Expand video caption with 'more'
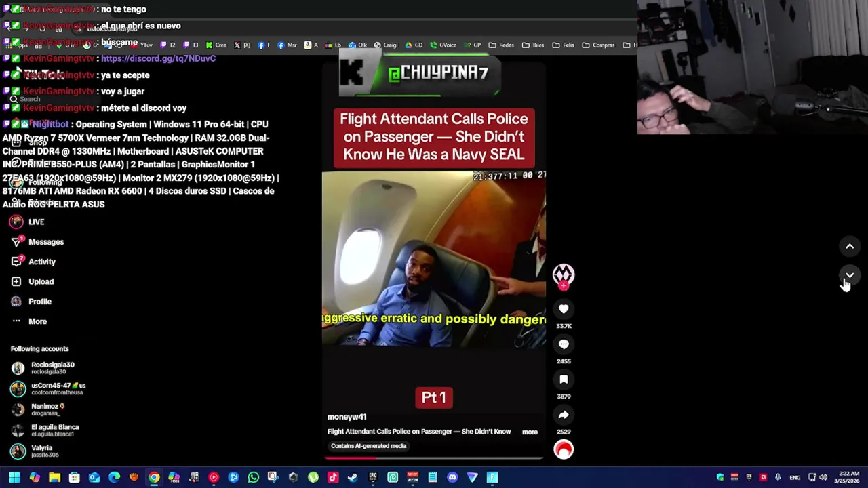Viewport: 868px width, 488px height. [530, 432]
